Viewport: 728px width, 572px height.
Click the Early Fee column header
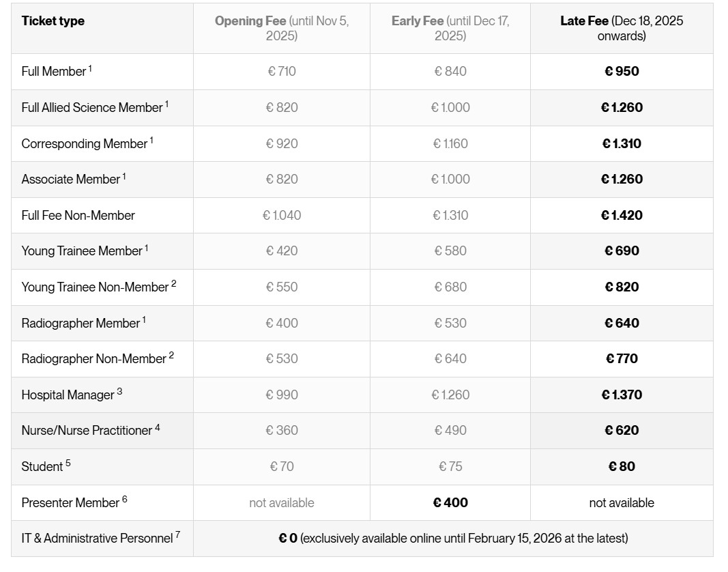pos(450,28)
